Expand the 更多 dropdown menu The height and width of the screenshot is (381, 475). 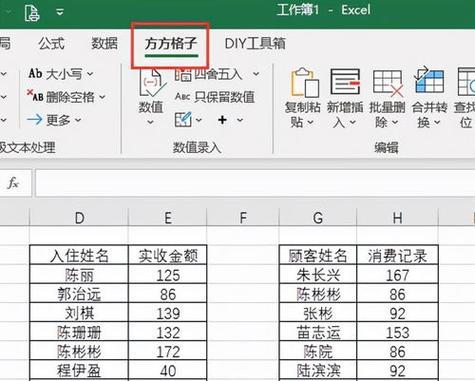pos(78,120)
